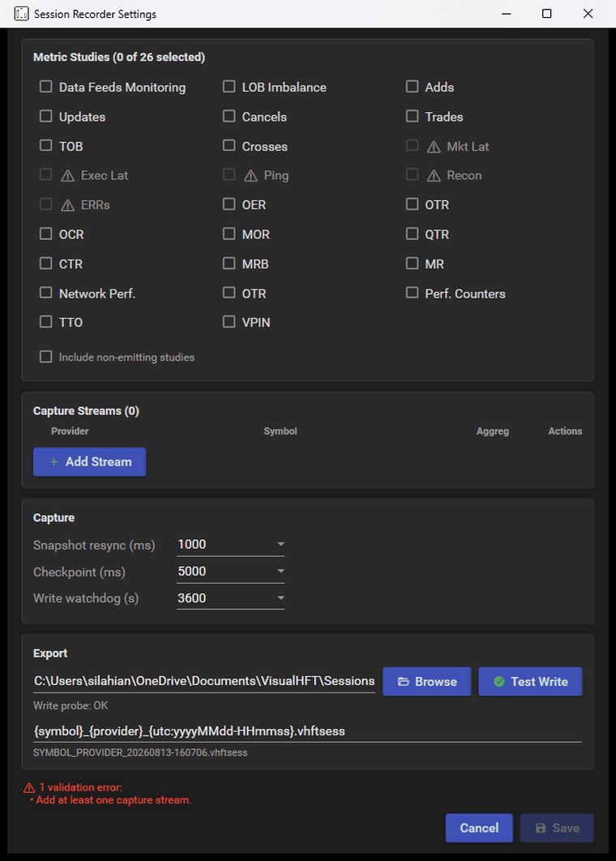
Task: Click the SYMBOL_PROVIDER preview filename text
Action: (140, 752)
